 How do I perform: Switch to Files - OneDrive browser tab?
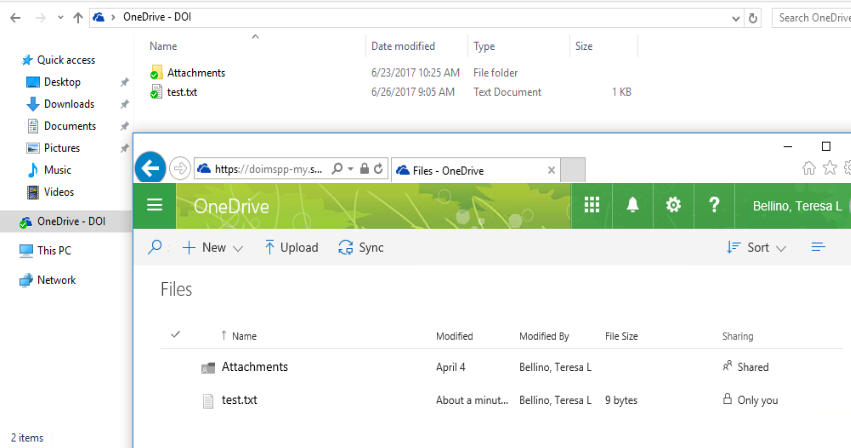coord(475,171)
